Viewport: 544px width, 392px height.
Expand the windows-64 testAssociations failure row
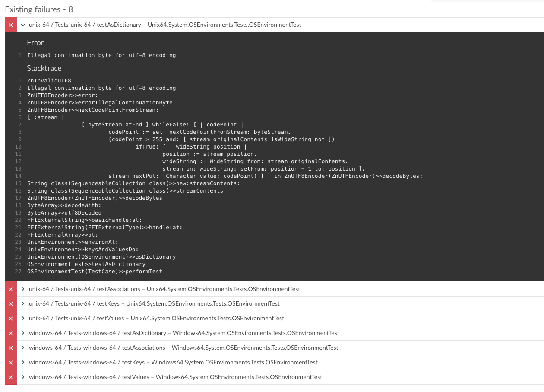coord(23,348)
